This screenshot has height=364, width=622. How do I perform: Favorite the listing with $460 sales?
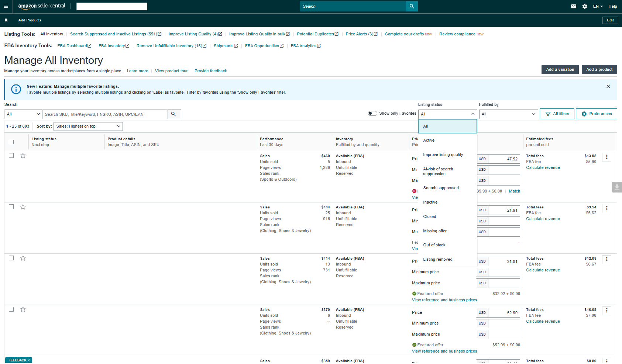click(x=23, y=156)
